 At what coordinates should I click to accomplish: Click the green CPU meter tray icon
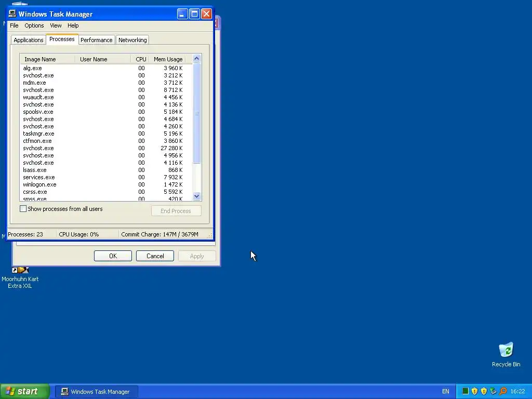[x=465, y=391]
